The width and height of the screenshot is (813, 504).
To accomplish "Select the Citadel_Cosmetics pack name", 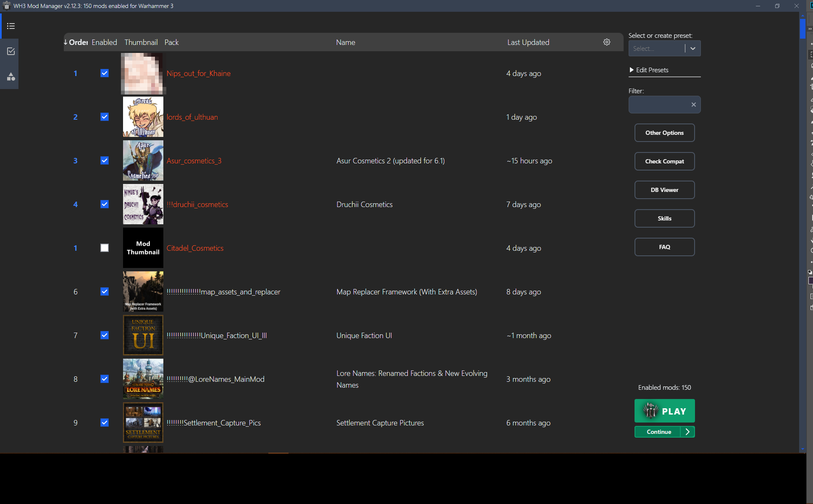I will click(195, 248).
